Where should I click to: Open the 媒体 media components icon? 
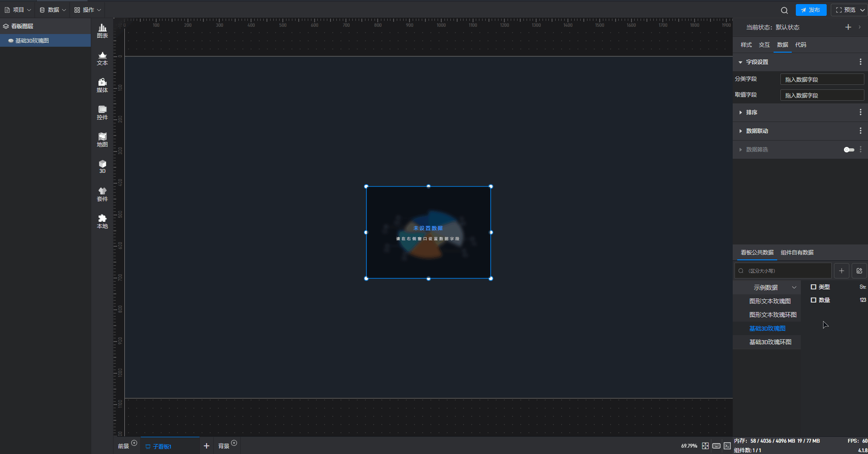coord(102,85)
